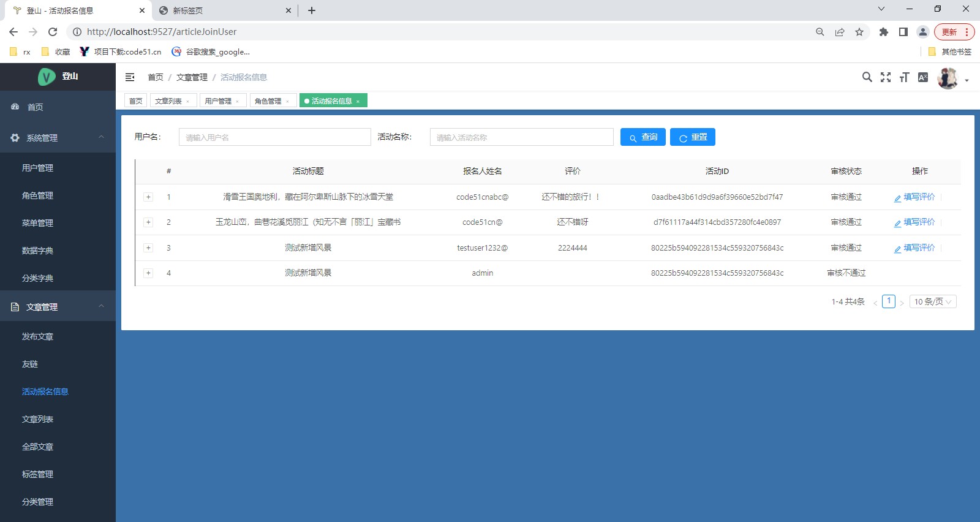The height and width of the screenshot is (522, 980).
Task: Bookmark this page with star icon
Action: pyautogui.click(x=859, y=32)
